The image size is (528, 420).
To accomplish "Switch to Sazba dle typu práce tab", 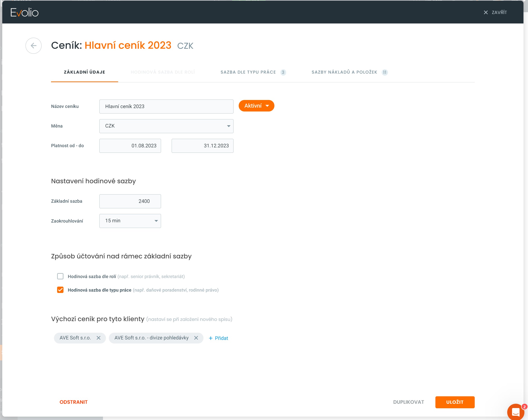I will 248,72.
